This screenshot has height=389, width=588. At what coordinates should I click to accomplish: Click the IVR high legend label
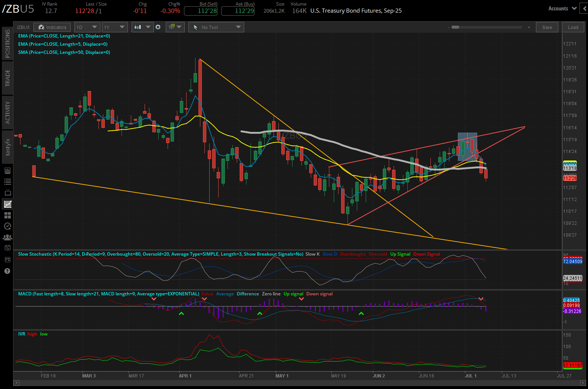pyautogui.click(x=32, y=334)
